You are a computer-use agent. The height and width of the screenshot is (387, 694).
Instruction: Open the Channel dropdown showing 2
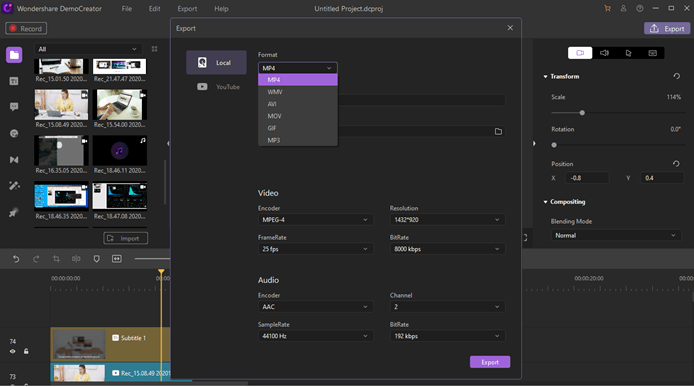click(447, 307)
